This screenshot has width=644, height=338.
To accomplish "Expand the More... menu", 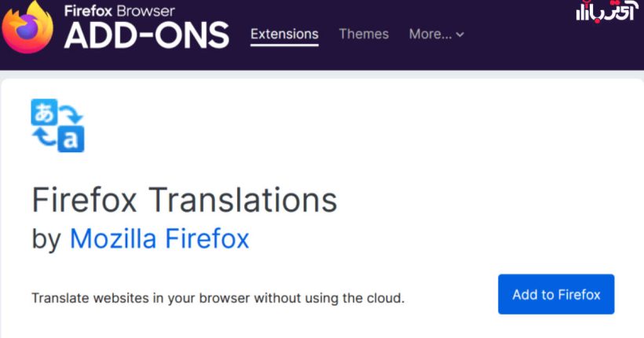I will (x=436, y=34).
